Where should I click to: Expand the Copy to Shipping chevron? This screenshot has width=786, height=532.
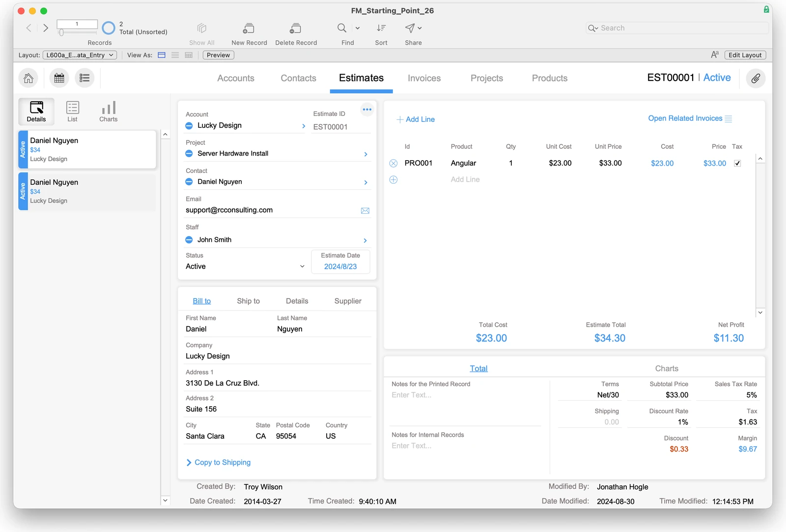coord(189,463)
